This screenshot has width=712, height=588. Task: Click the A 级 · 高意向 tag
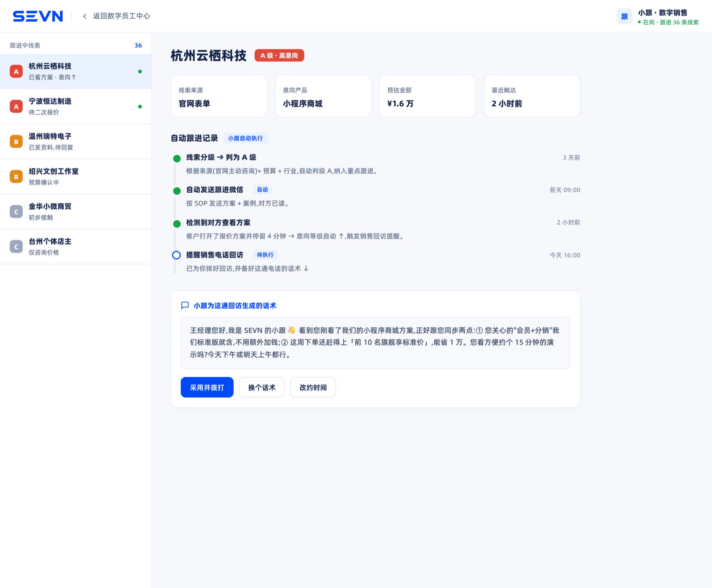(279, 55)
